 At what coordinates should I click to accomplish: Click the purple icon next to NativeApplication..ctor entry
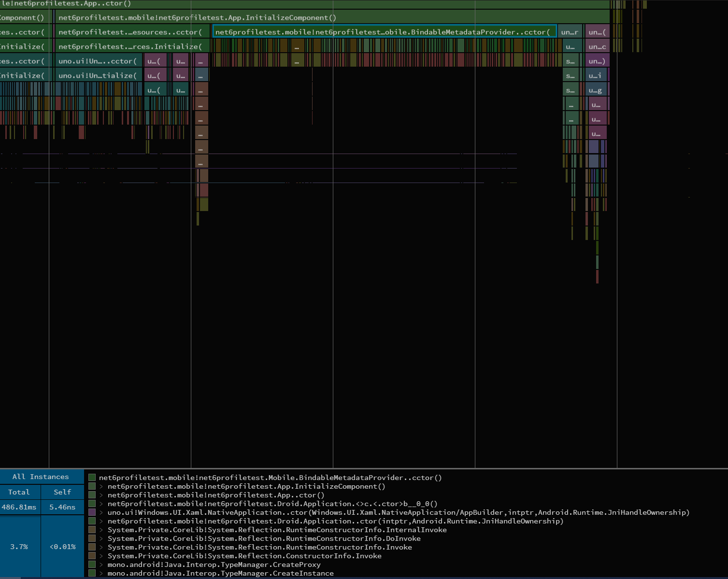pos(91,512)
